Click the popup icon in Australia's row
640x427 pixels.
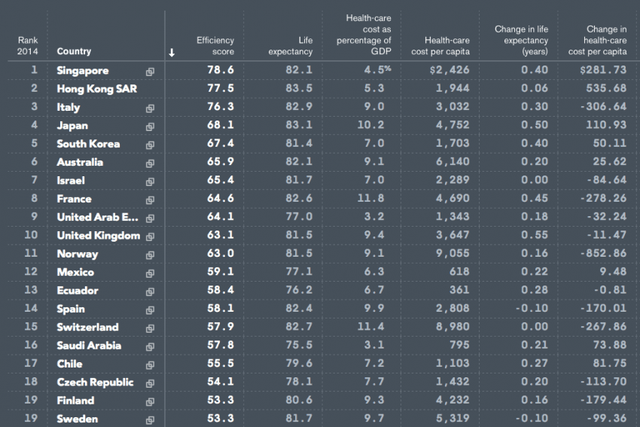pos(150,162)
